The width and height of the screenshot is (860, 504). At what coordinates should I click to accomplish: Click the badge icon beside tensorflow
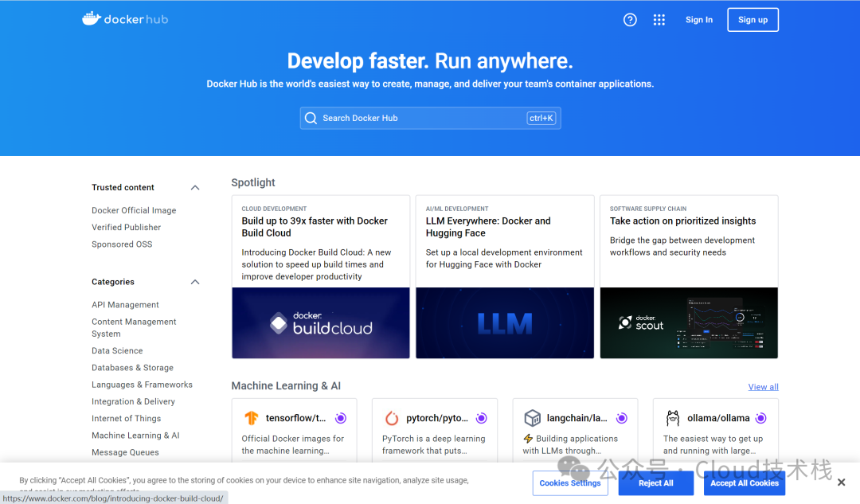(x=341, y=418)
